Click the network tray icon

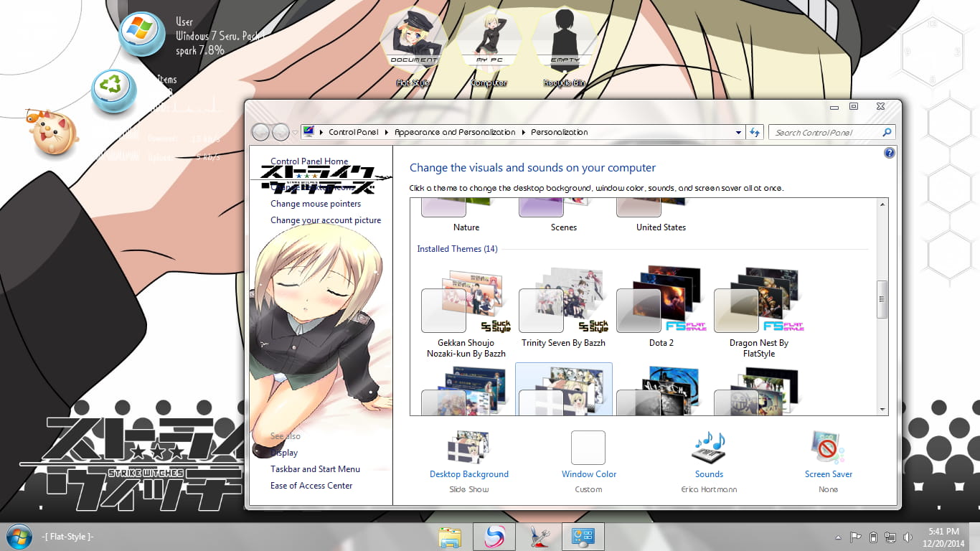click(x=890, y=537)
